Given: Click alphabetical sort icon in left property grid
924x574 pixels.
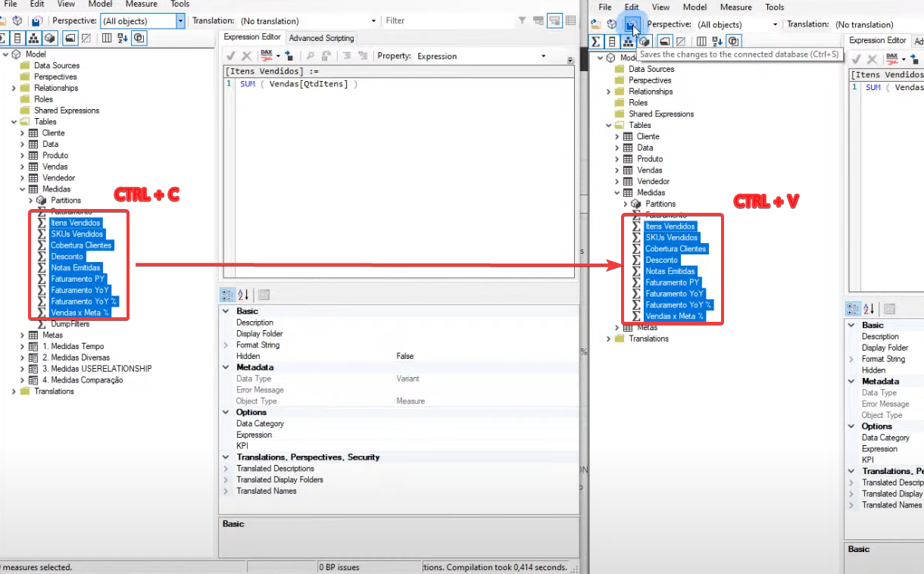Looking at the screenshot, I should (x=244, y=295).
